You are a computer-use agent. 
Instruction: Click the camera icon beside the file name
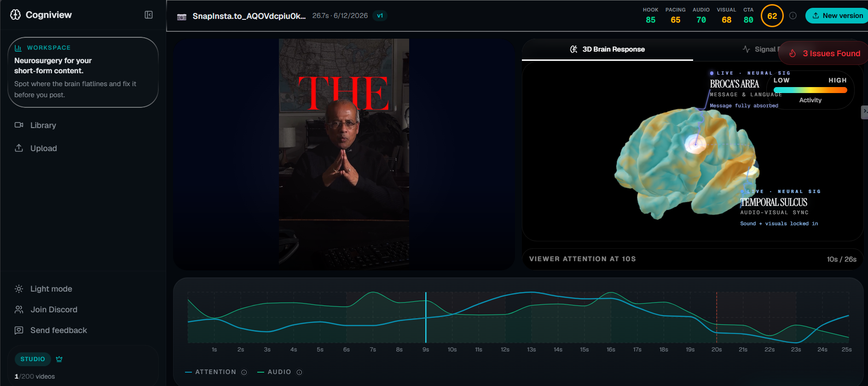click(x=182, y=17)
